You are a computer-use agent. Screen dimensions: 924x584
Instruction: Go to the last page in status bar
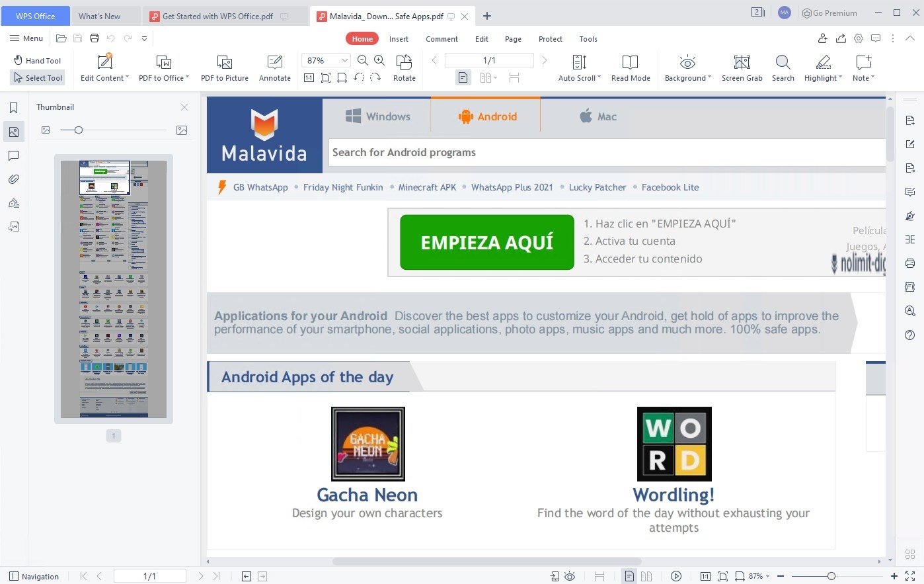pos(217,576)
